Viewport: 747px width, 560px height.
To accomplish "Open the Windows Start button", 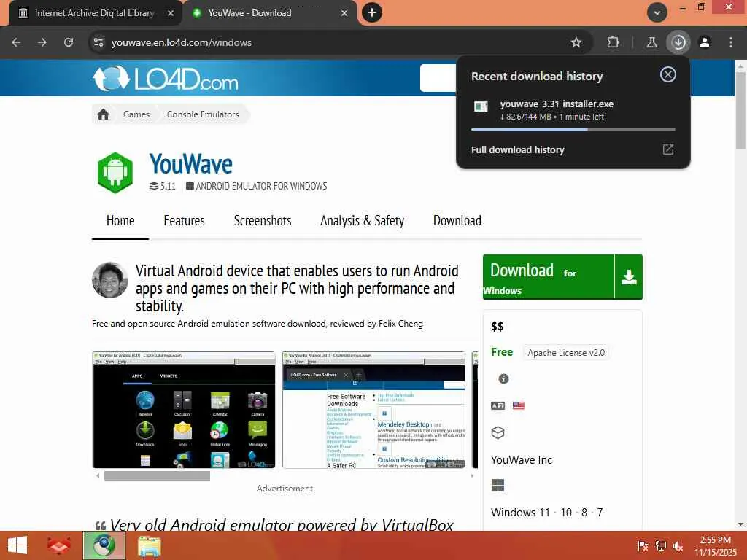I will click(x=18, y=545).
